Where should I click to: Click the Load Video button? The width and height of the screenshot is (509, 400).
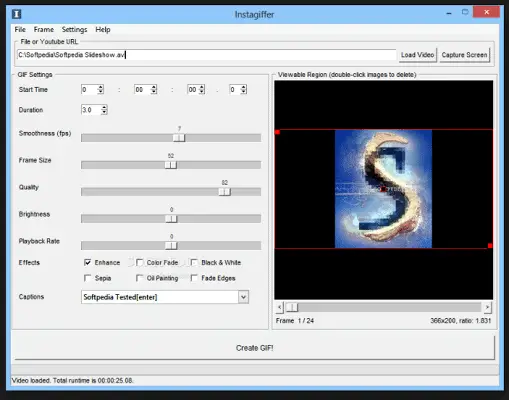click(417, 55)
